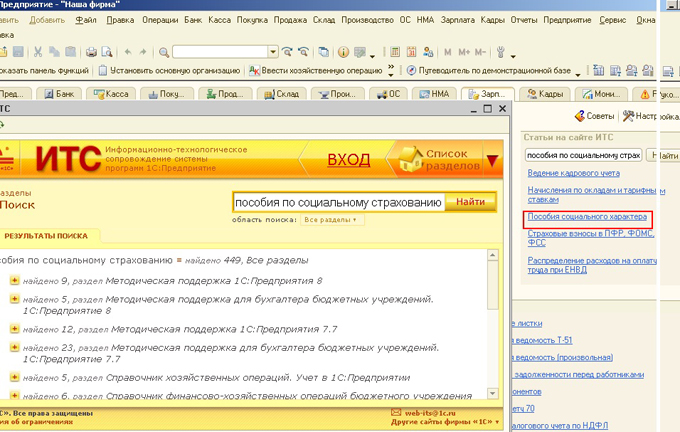Open Начисления по окладам и тарифным ставкам link

(x=596, y=195)
